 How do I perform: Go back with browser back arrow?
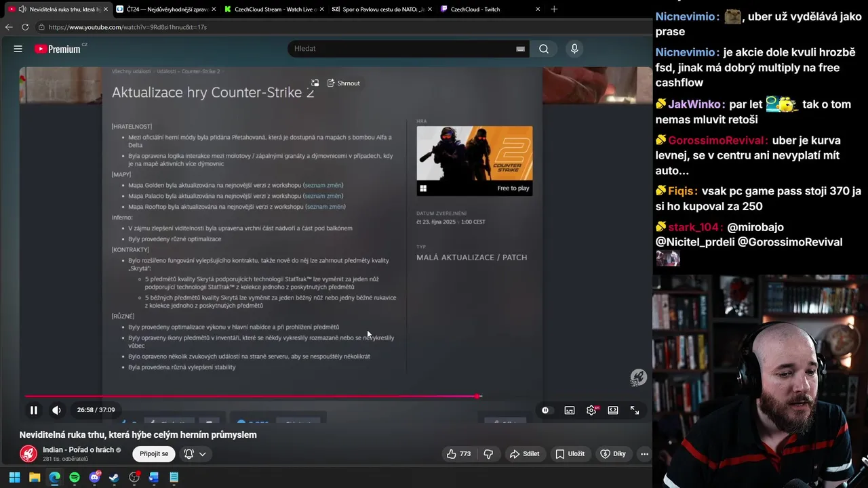(9, 27)
